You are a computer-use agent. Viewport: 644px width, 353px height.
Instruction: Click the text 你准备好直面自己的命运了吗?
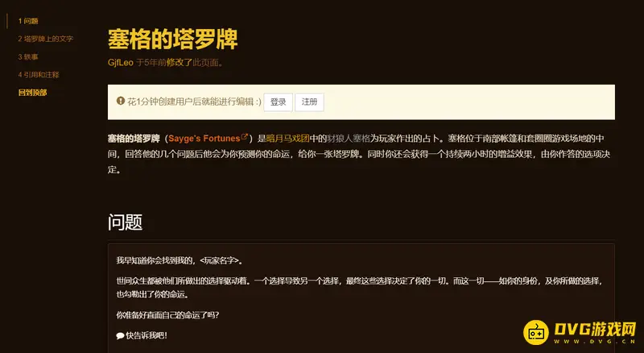tap(167, 315)
